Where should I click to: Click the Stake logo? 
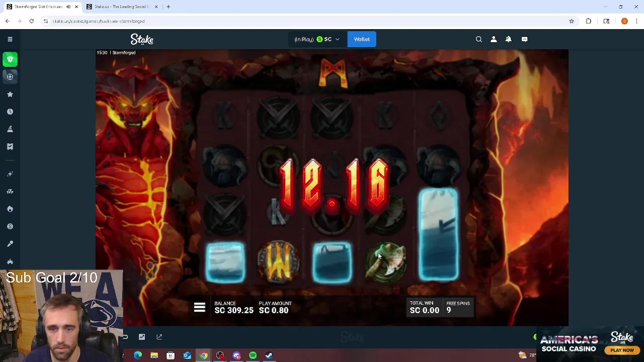[x=142, y=39]
